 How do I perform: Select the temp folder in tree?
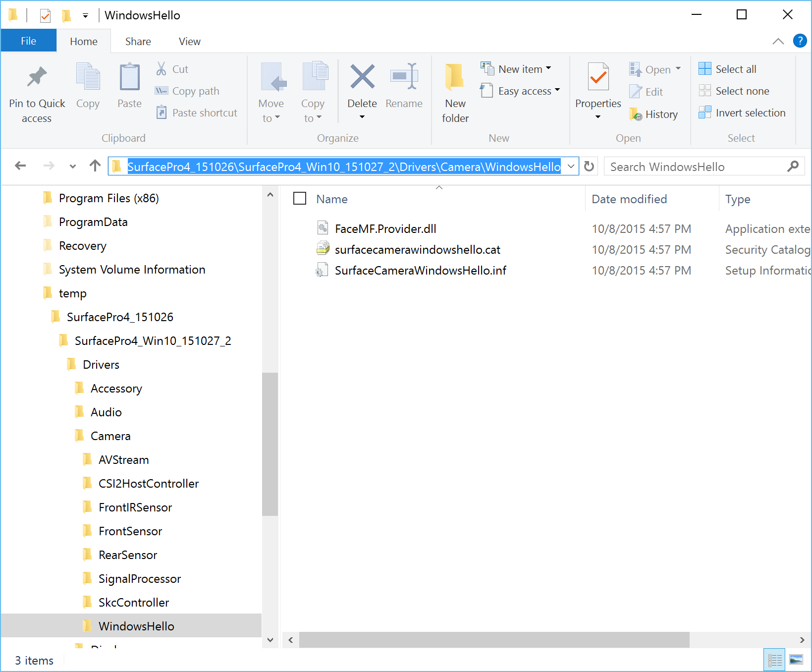point(72,293)
